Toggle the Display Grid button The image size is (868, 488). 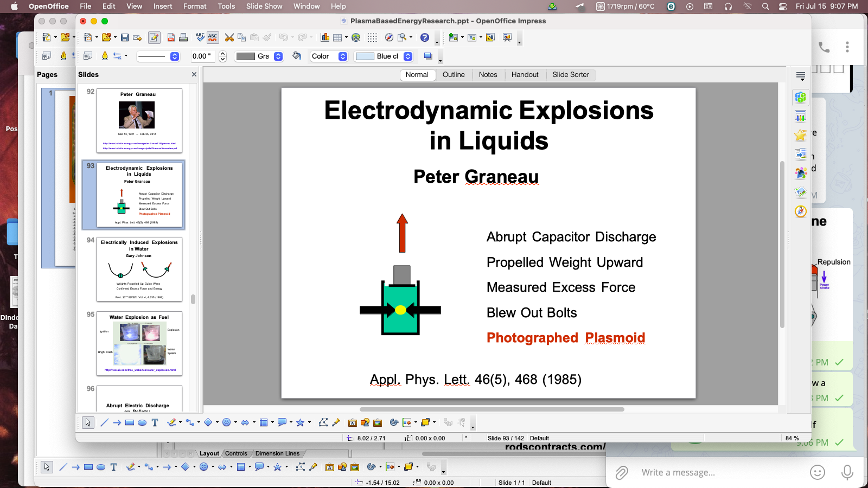373,37
